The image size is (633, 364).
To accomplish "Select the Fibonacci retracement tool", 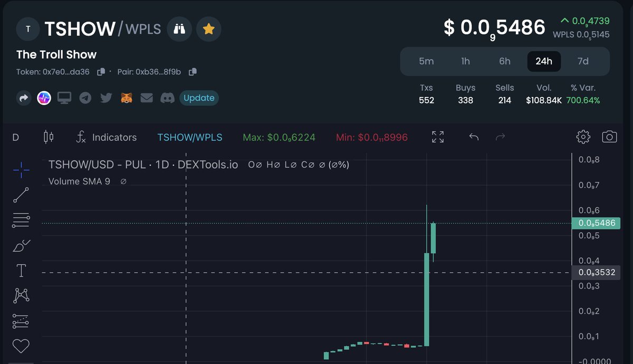I will tap(21, 221).
